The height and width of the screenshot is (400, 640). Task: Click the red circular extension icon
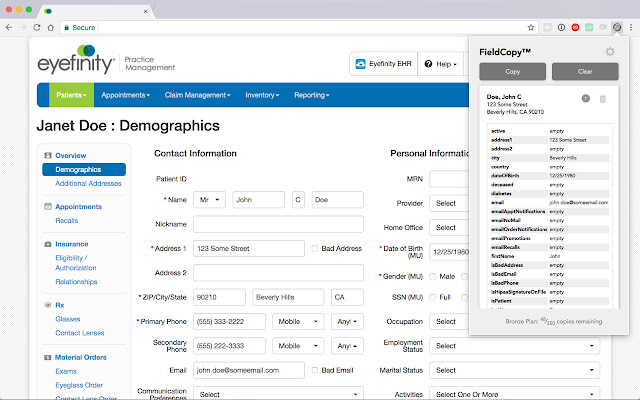click(x=575, y=27)
